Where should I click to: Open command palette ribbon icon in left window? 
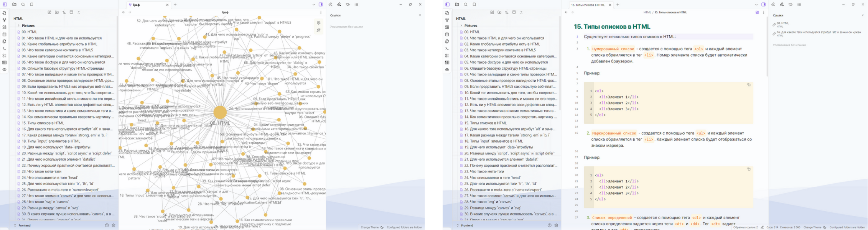[4, 48]
